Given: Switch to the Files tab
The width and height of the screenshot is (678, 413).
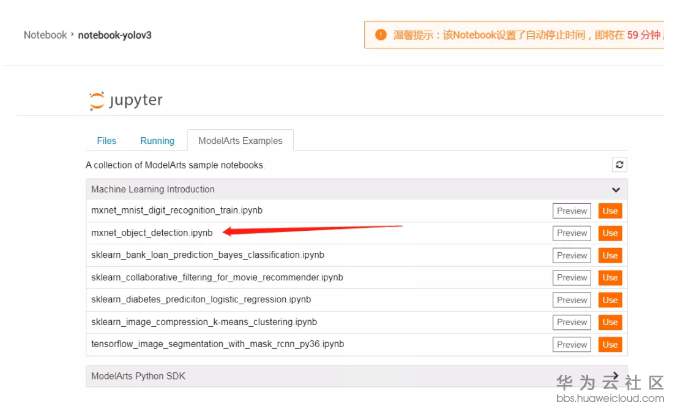Looking at the screenshot, I should pyautogui.click(x=106, y=141).
